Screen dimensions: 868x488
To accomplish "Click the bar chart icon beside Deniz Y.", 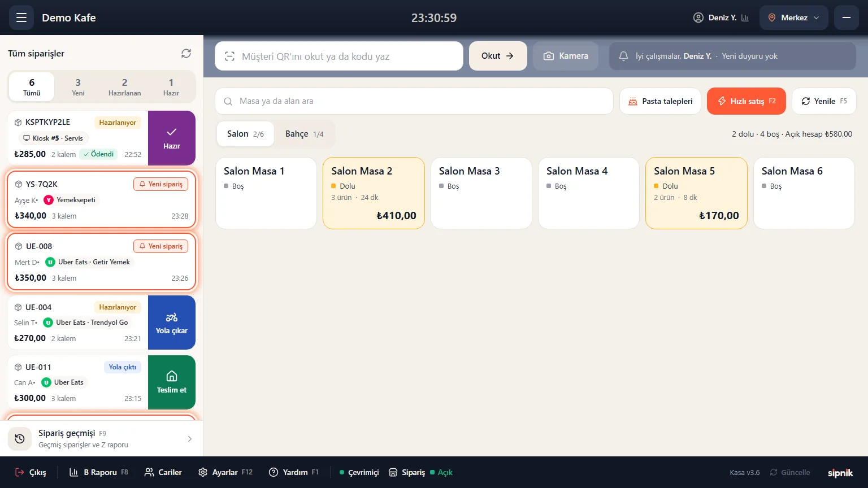I will point(745,18).
